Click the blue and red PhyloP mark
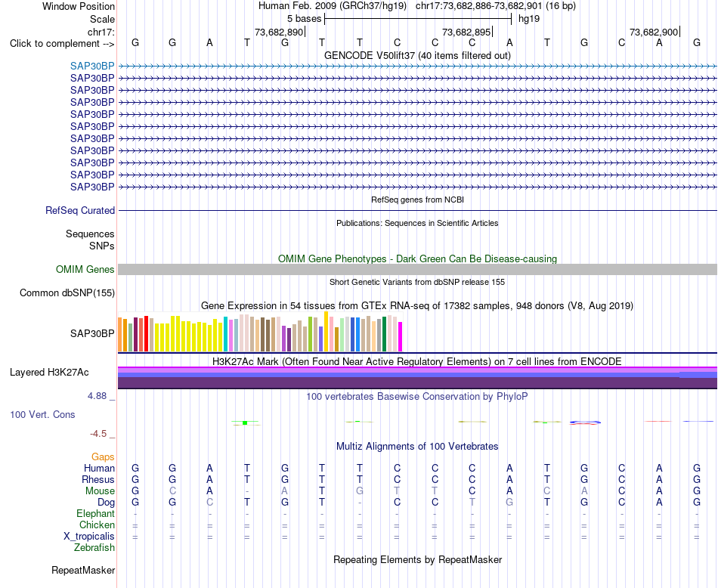The height and width of the screenshot is (588, 718). (x=585, y=422)
